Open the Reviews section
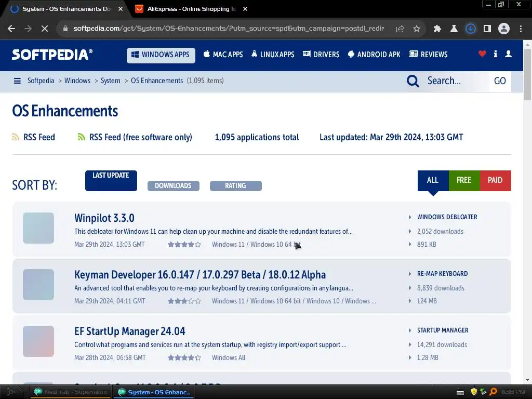This screenshot has width=532, height=399. pyautogui.click(x=428, y=54)
